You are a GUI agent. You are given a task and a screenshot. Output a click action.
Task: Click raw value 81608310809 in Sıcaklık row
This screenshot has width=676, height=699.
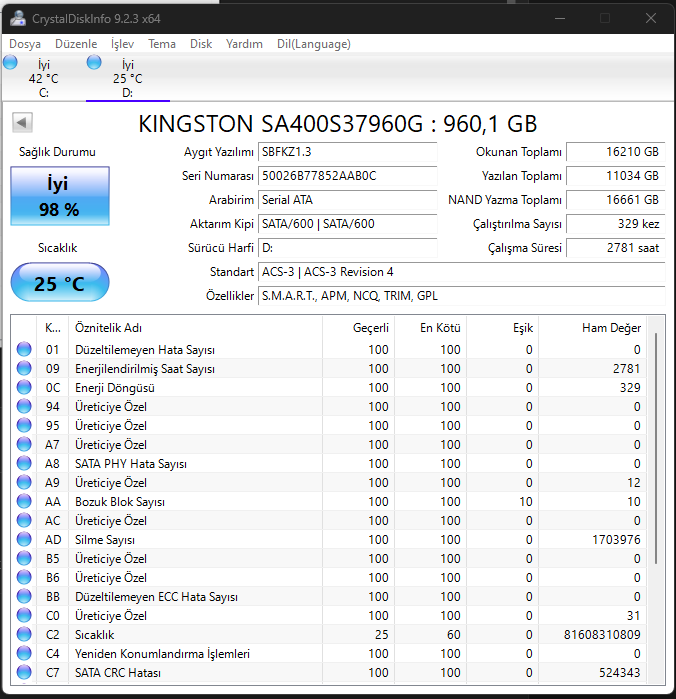click(602, 634)
